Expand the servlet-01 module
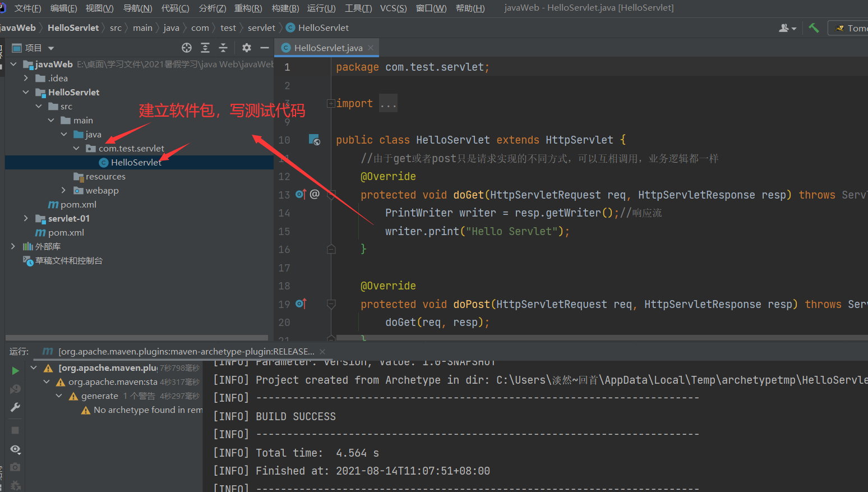The height and width of the screenshot is (492, 868). tap(26, 219)
